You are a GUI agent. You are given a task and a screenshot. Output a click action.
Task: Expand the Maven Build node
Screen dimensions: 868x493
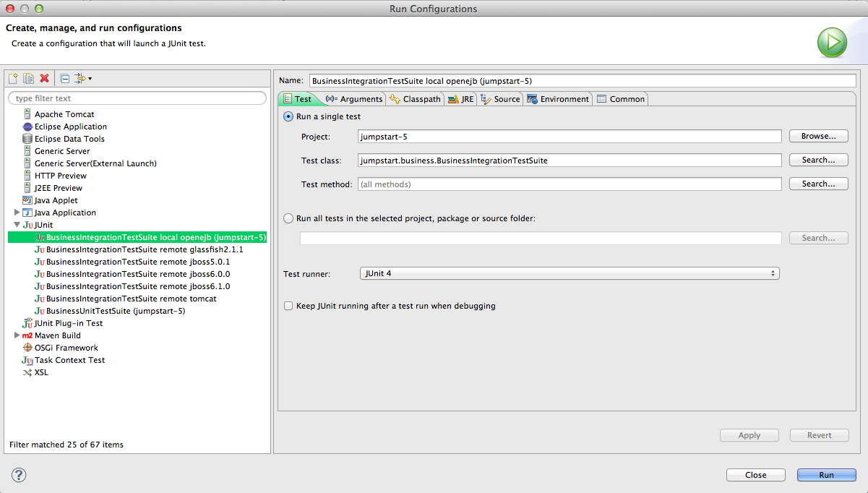point(17,335)
